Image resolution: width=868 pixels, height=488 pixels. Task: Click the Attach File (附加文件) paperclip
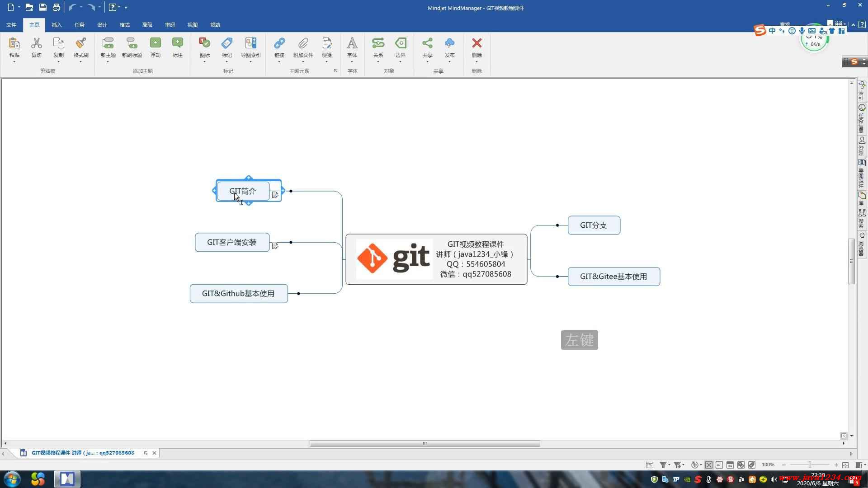tap(303, 43)
